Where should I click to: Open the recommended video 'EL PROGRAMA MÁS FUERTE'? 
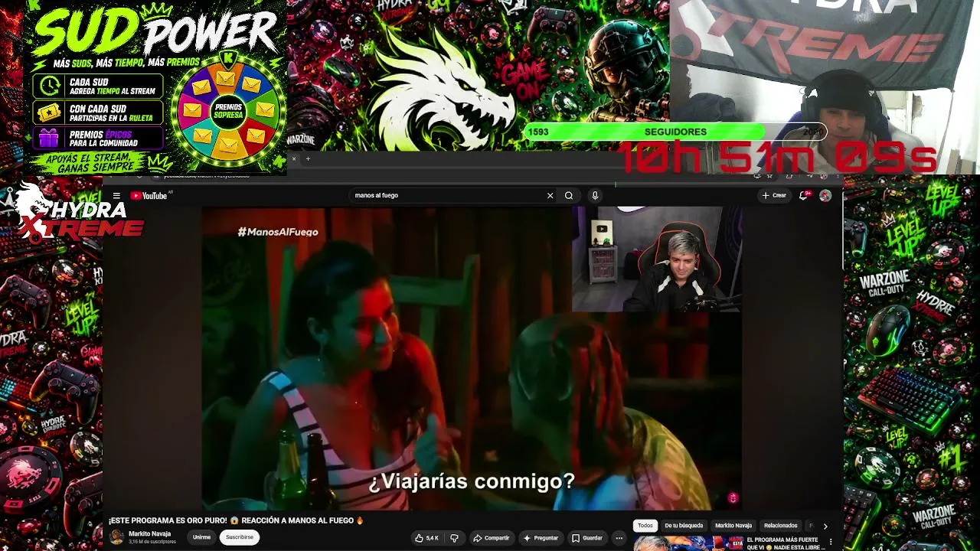786,543
